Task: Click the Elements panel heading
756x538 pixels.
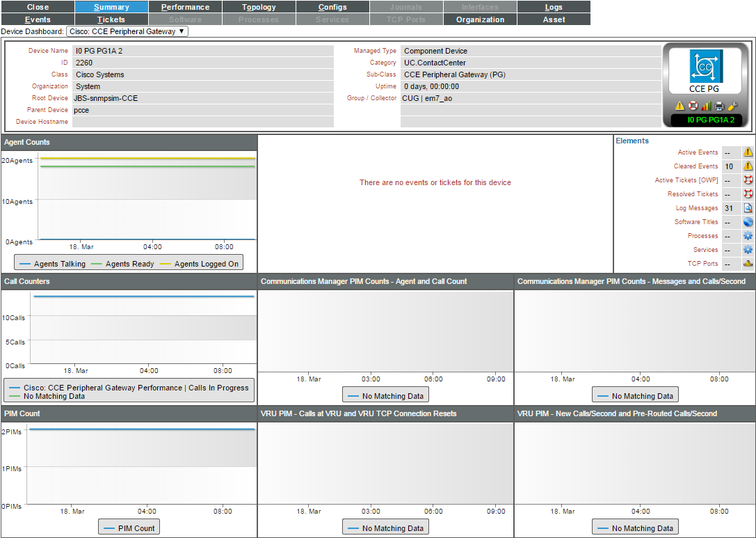Action: click(x=632, y=141)
